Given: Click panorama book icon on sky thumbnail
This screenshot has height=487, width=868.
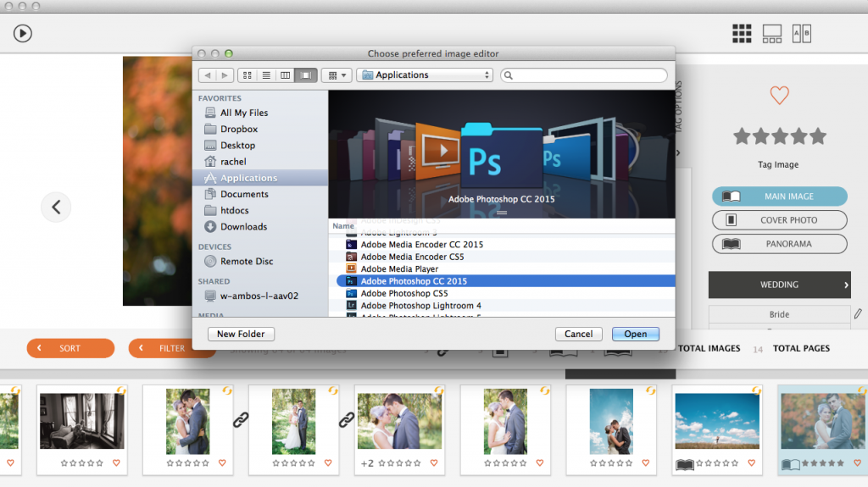Looking at the screenshot, I should click(x=685, y=464).
